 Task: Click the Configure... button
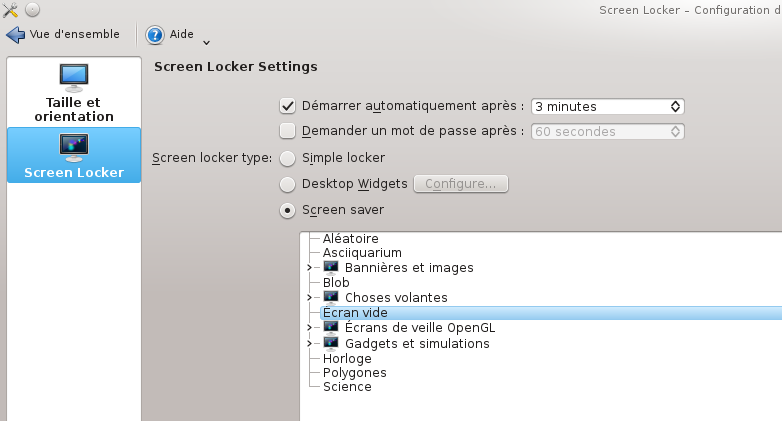tap(461, 184)
